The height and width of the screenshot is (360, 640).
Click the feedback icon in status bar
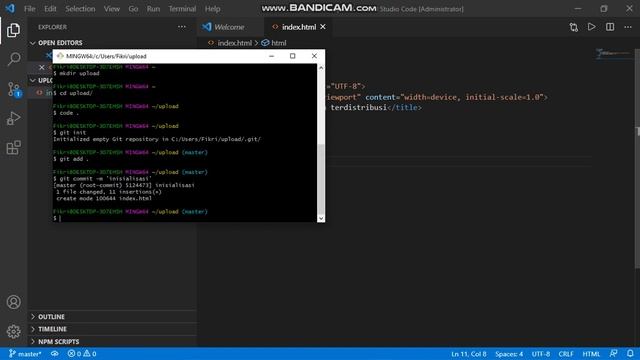click(613, 353)
